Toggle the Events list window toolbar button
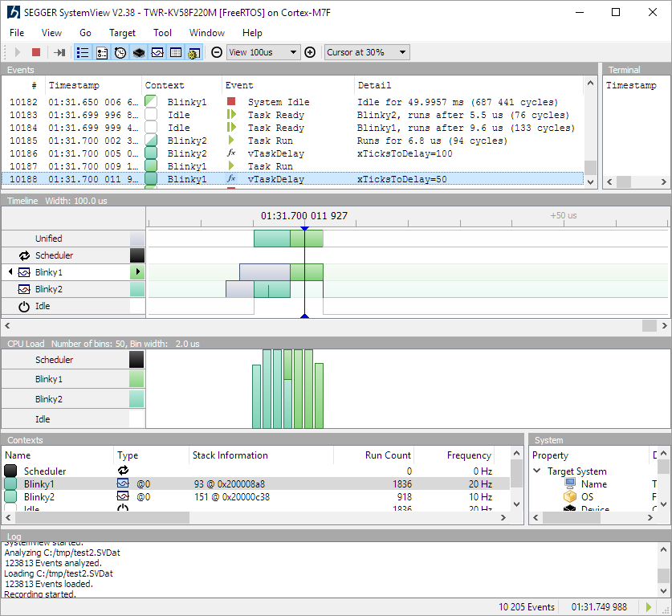The width and height of the screenshot is (672, 616). click(x=83, y=52)
